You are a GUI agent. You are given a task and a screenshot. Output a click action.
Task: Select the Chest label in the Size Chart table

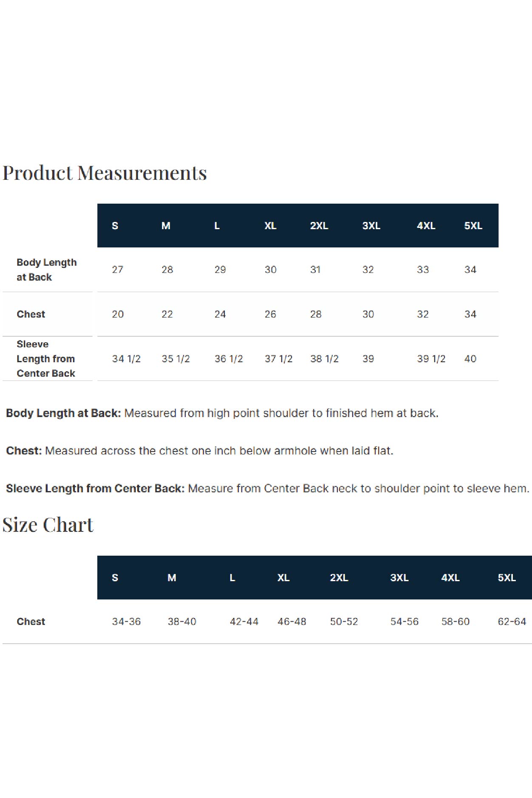coord(31,622)
